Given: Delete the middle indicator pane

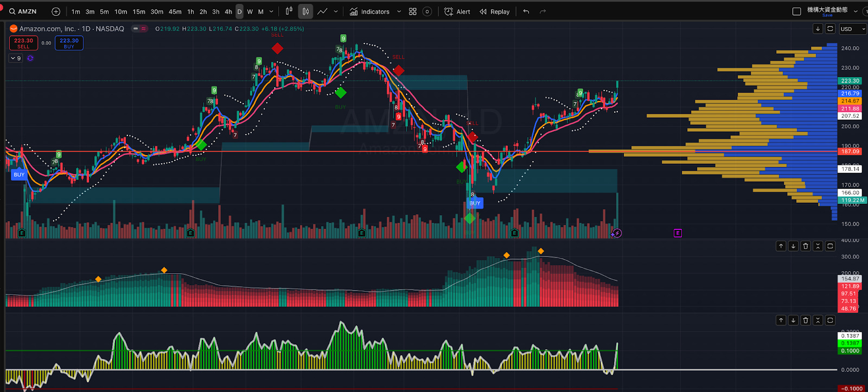Looking at the screenshot, I should pyautogui.click(x=806, y=246).
